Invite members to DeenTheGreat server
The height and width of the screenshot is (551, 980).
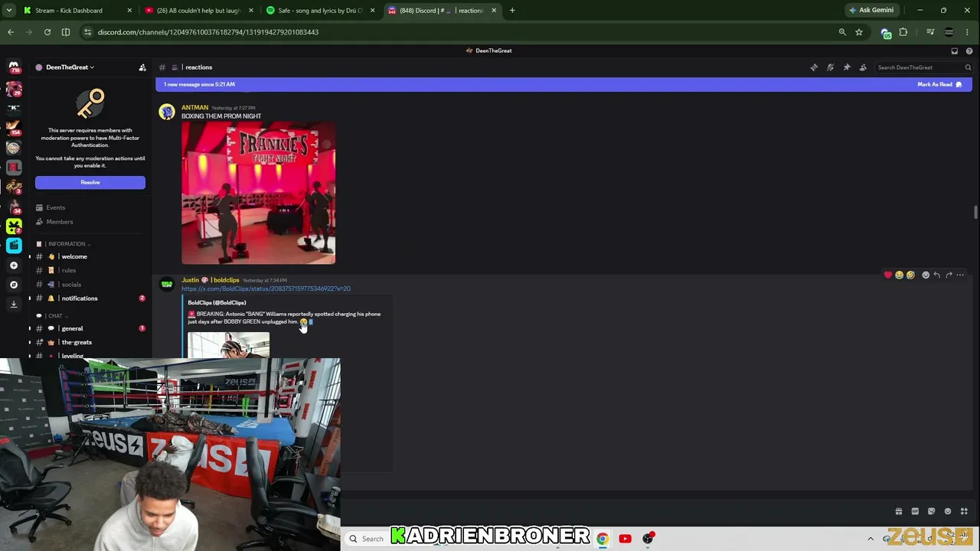pos(142,67)
